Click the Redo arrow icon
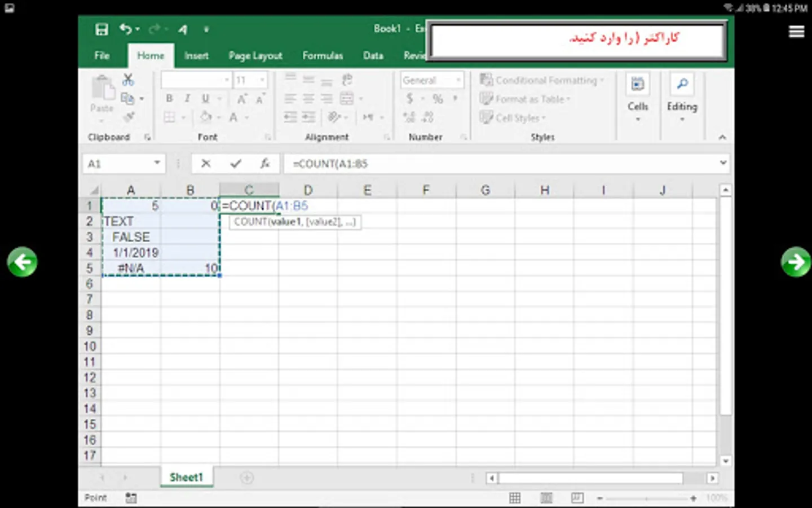The height and width of the screenshot is (508, 812). pos(155,29)
